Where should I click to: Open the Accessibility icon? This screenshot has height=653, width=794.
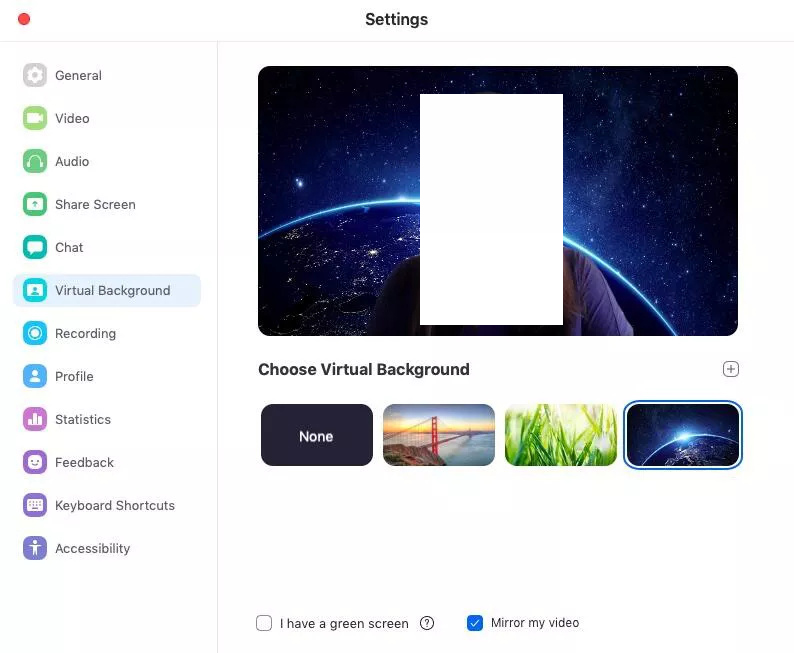pyautogui.click(x=35, y=548)
